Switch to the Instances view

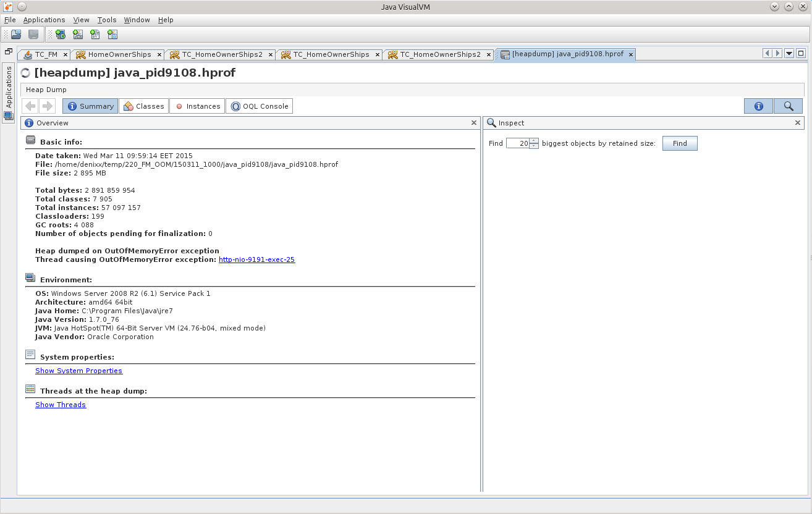tap(197, 106)
